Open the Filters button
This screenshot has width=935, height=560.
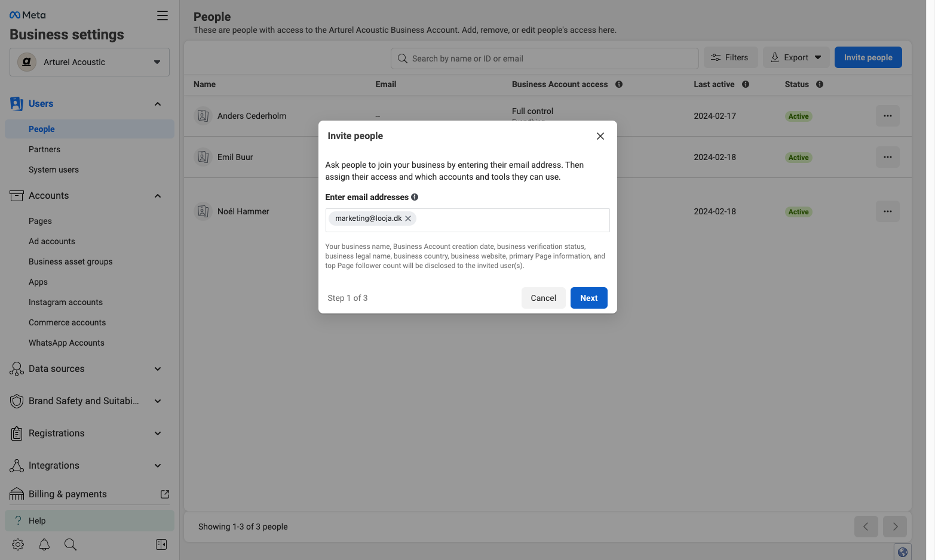(x=730, y=57)
